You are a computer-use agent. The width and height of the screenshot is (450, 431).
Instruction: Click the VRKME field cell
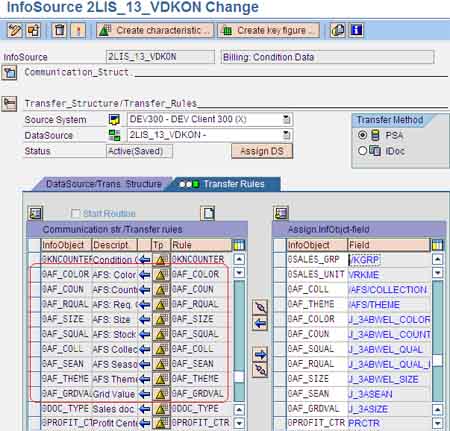tap(389, 275)
